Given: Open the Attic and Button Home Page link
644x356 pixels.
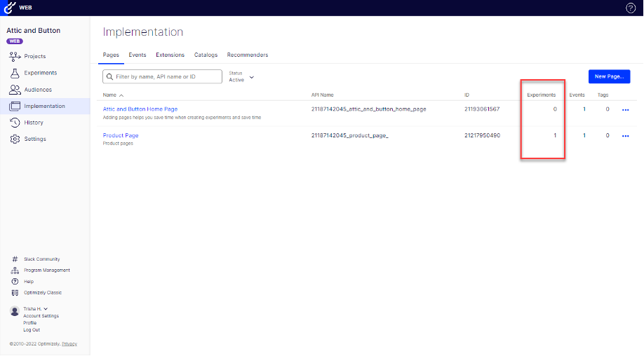Looking at the screenshot, I should click(x=140, y=109).
